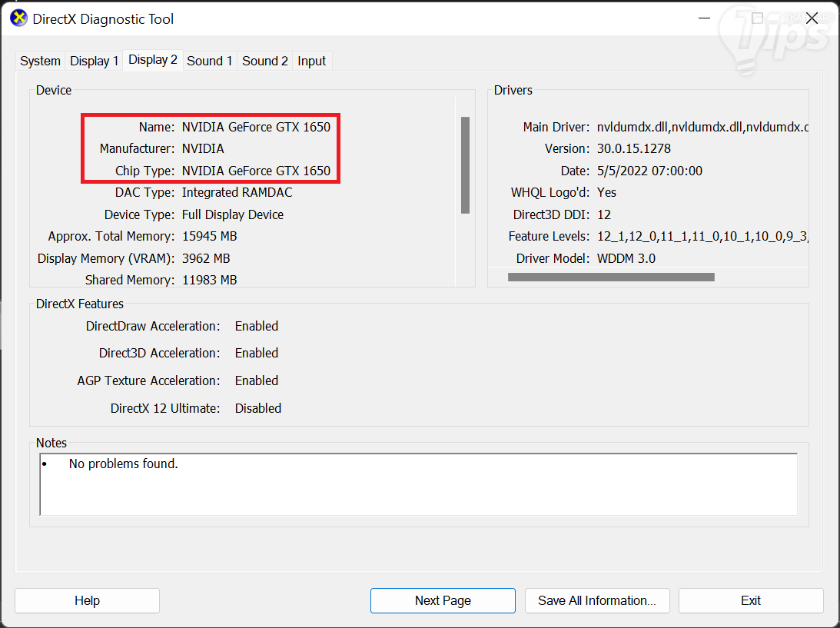Click the DAC Type value Integrated RAMDAC
Viewport: 840px width, 628px height.
pos(237,192)
